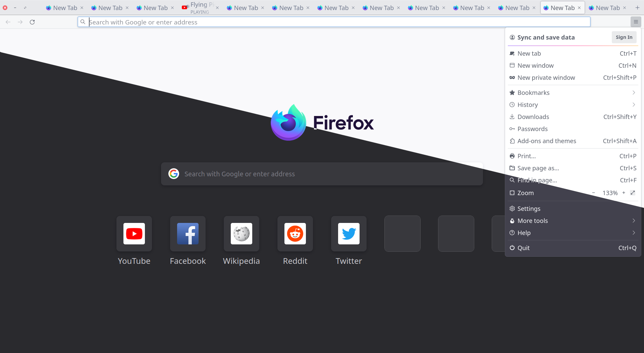This screenshot has height=353, width=644.
Task: Select the New tab menu entry
Action: point(529,53)
